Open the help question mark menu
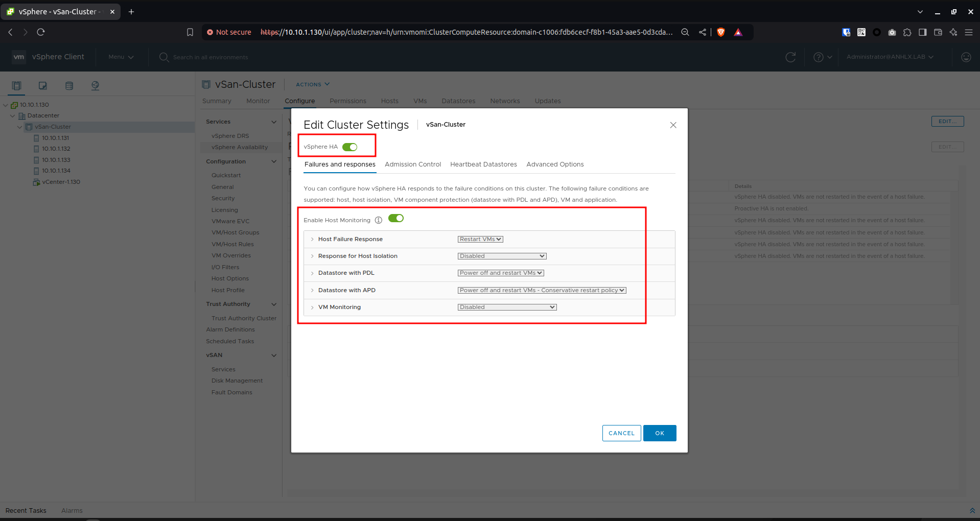Viewport: 980px width, 521px height. pos(822,57)
